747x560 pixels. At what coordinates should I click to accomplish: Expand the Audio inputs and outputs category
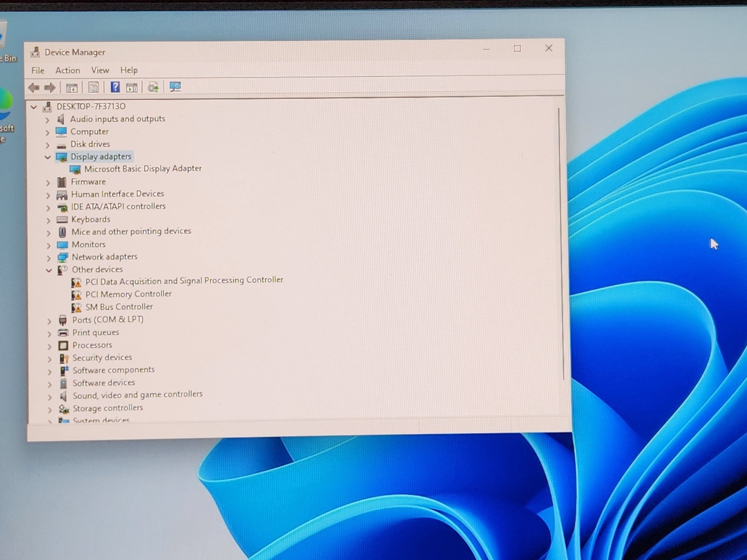[x=47, y=120]
